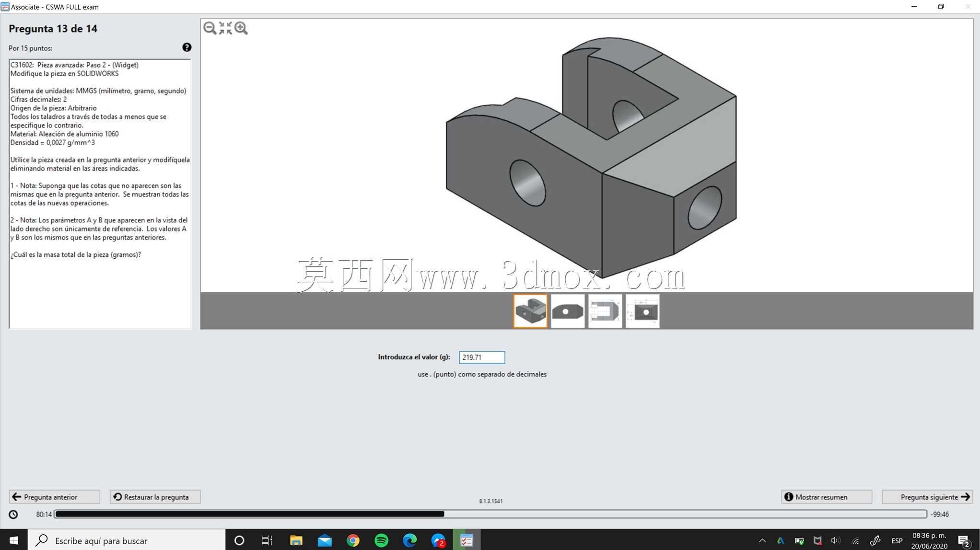Open McAfee security tray icon
Image resolution: width=980 pixels, height=550 pixels.
click(x=817, y=541)
